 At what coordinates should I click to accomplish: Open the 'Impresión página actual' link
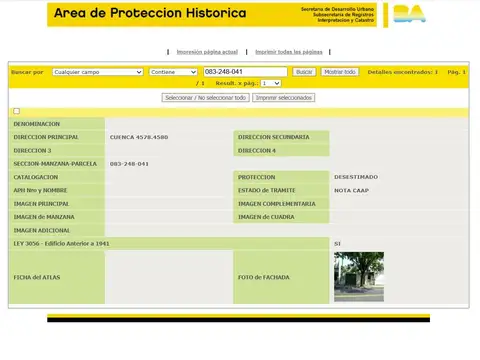207,52
